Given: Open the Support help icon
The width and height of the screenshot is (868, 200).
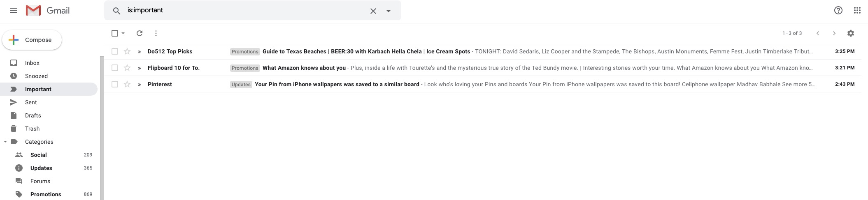Looking at the screenshot, I should [x=838, y=10].
